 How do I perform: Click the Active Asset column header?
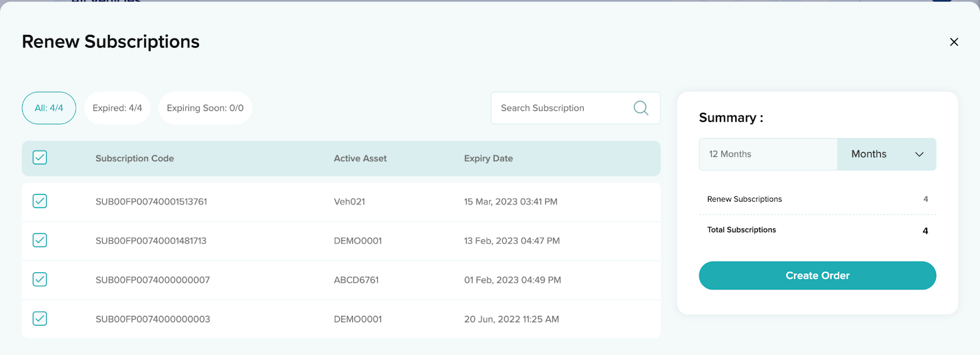pos(360,158)
